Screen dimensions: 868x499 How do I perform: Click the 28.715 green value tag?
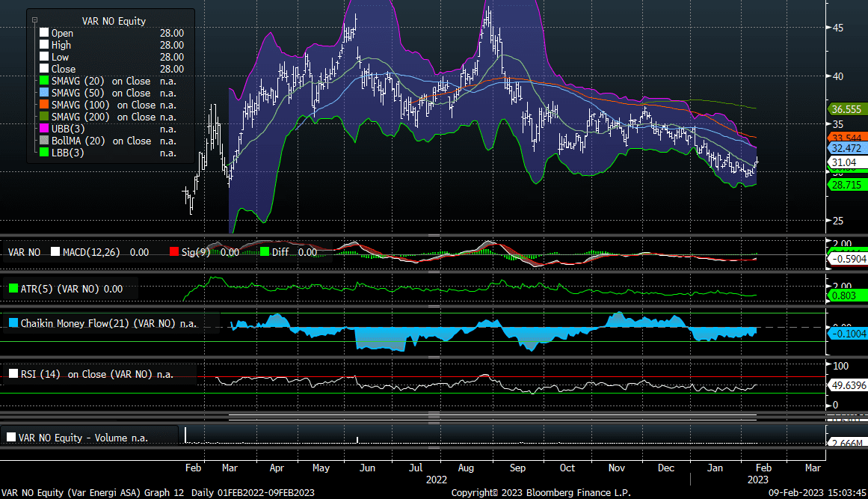[x=846, y=185]
